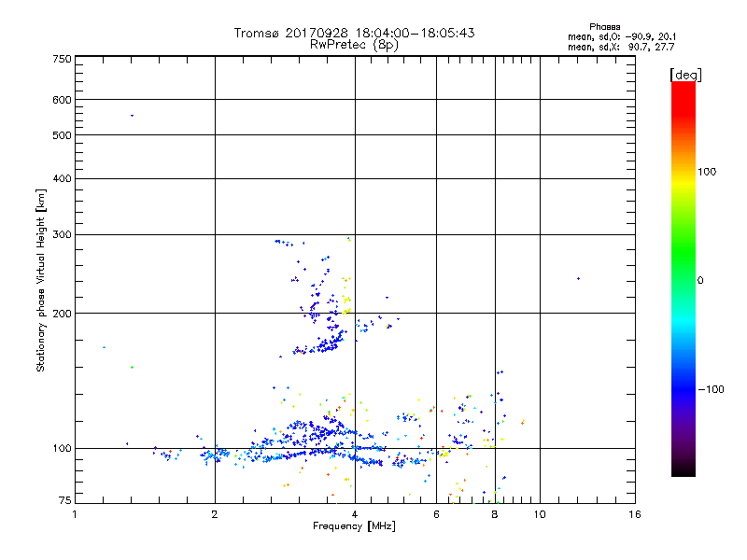
Task: Click the y-axis '300' tick label
Action: (62, 234)
